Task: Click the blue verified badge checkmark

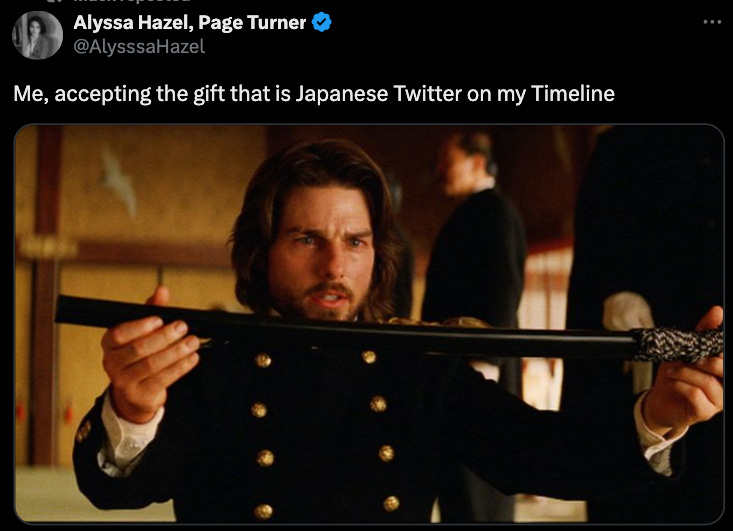Action: (322, 22)
